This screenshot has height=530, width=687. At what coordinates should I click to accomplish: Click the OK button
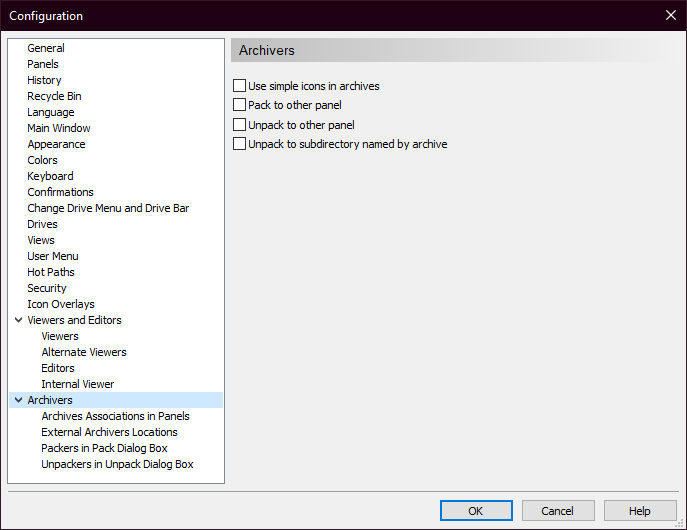tap(475, 511)
